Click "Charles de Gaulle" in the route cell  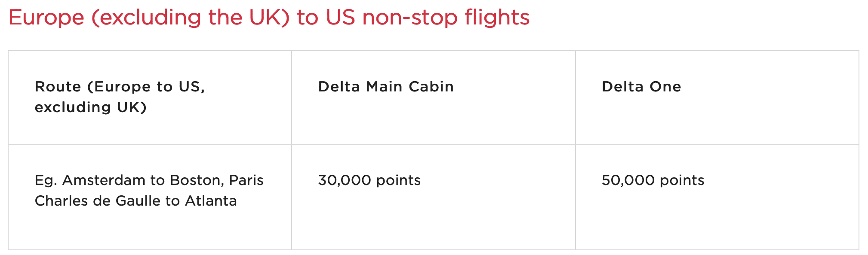click(x=98, y=201)
